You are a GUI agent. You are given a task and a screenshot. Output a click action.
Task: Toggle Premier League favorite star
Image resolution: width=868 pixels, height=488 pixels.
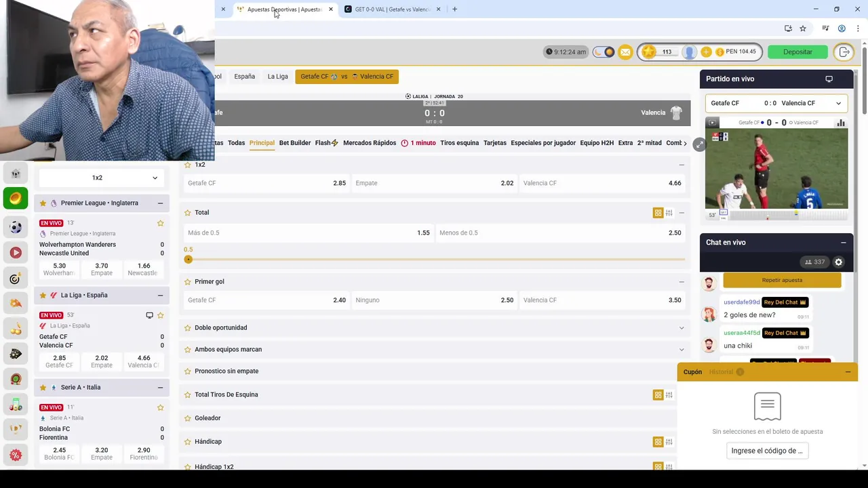[43, 203]
